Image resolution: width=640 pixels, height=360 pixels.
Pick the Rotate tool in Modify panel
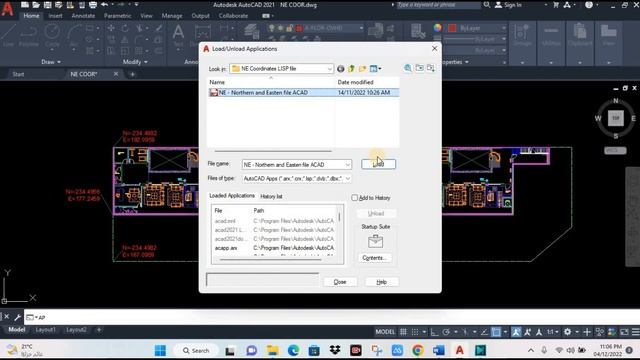point(125,28)
